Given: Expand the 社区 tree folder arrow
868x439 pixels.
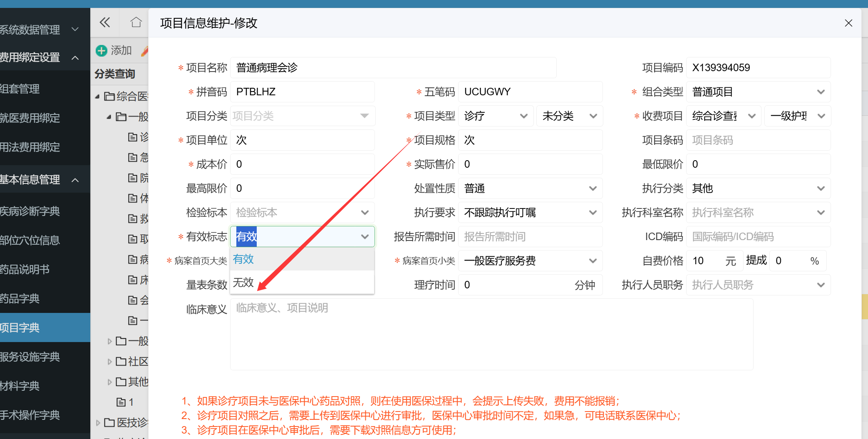Looking at the screenshot, I should click(109, 362).
